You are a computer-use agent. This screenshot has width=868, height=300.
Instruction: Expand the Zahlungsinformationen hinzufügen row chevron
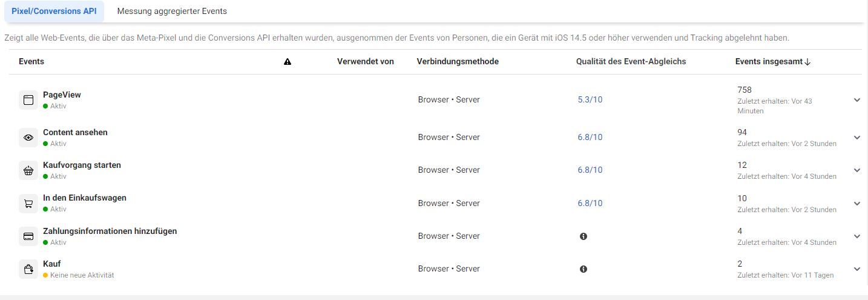(857, 236)
